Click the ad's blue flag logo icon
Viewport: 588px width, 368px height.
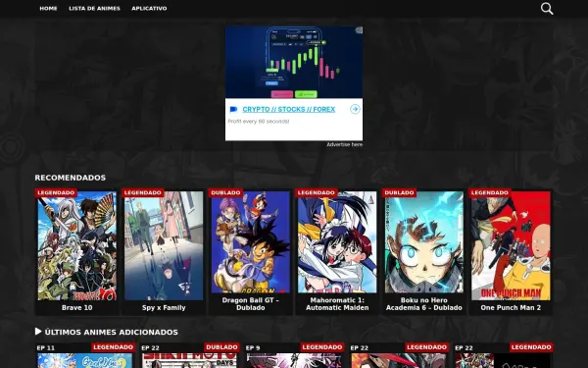(233, 109)
